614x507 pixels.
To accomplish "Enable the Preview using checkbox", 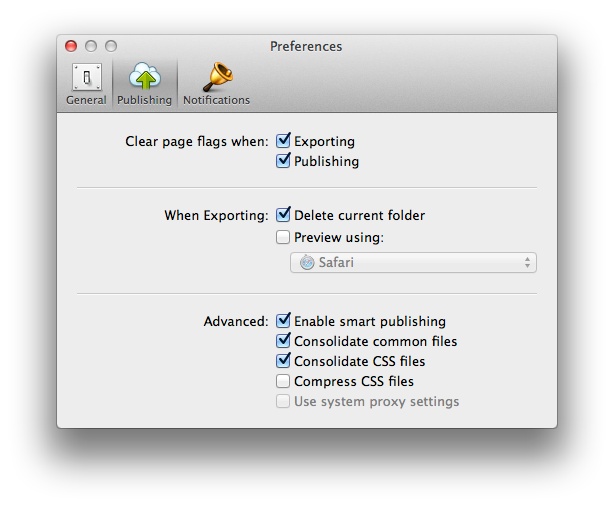I will (283, 237).
